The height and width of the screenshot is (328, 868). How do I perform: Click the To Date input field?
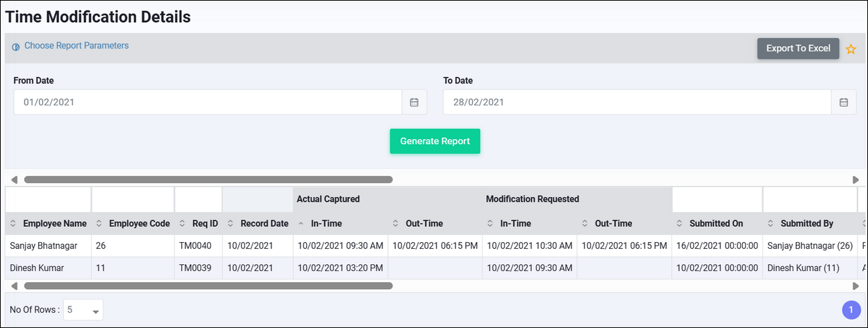click(x=637, y=102)
